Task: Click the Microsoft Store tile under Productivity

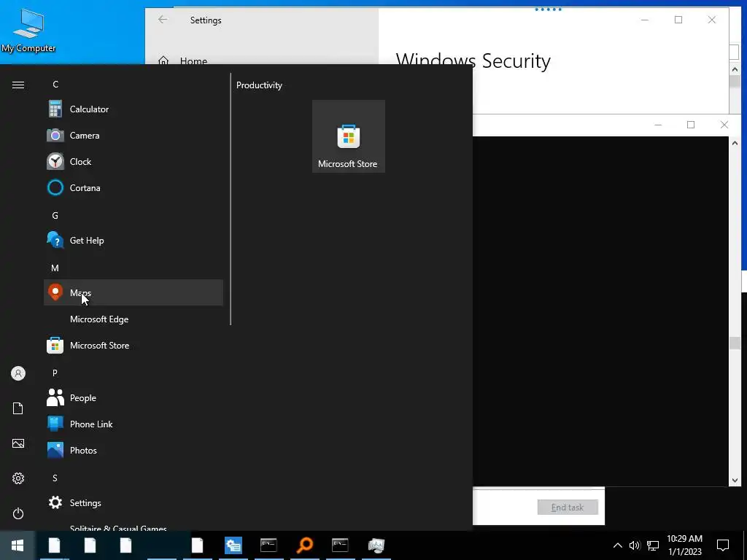Action: [348, 136]
